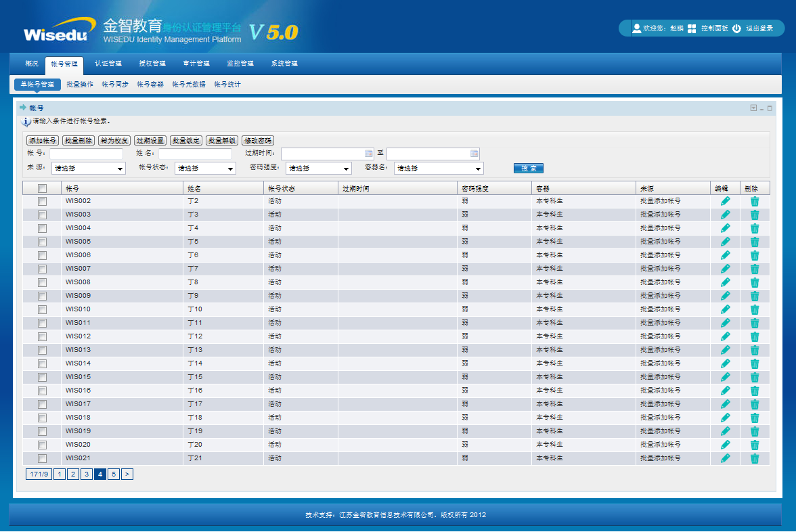Expand the 密码强度 dropdown
796x532 pixels.
coord(318,169)
